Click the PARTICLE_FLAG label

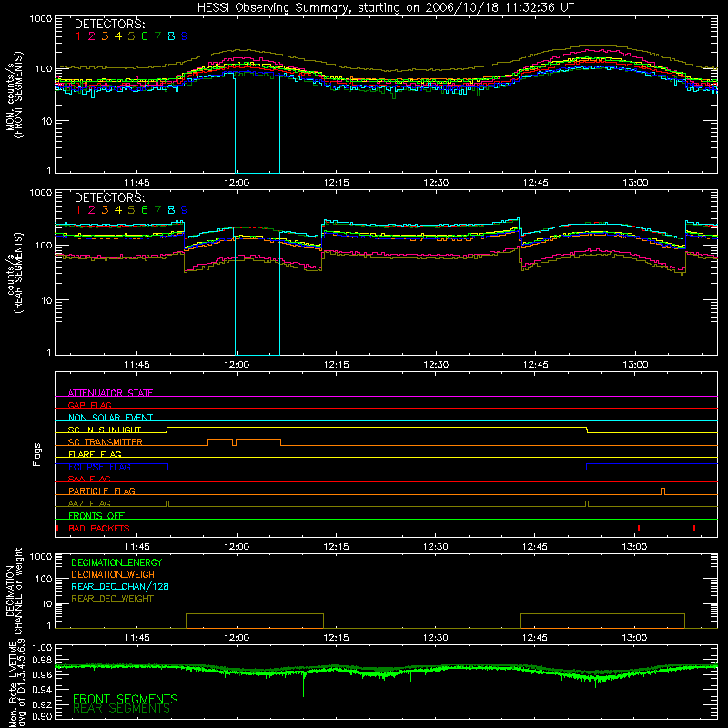pos(102,491)
